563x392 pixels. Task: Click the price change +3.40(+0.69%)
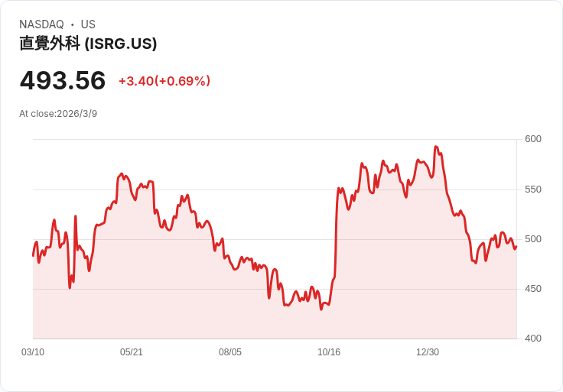click(x=164, y=81)
